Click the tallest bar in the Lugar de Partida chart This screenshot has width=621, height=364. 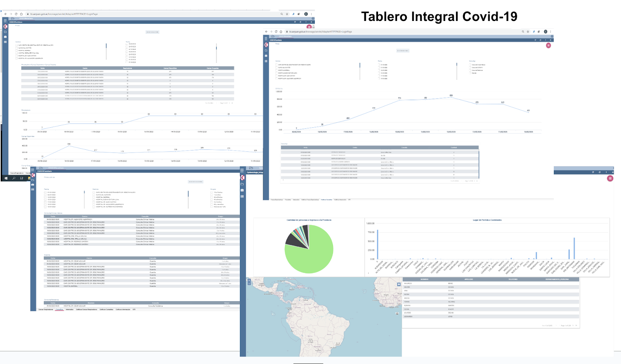coord(574,248)
